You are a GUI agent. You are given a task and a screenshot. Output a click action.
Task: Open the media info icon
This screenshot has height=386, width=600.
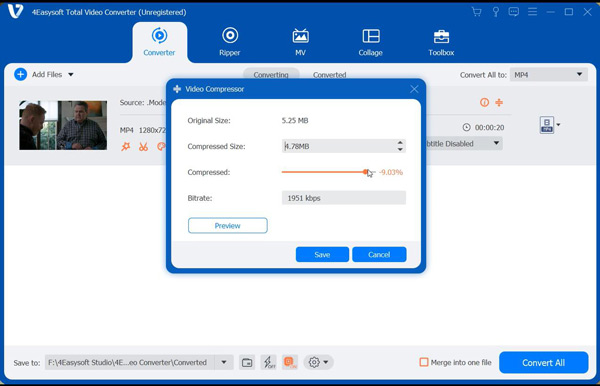[484, 102]
